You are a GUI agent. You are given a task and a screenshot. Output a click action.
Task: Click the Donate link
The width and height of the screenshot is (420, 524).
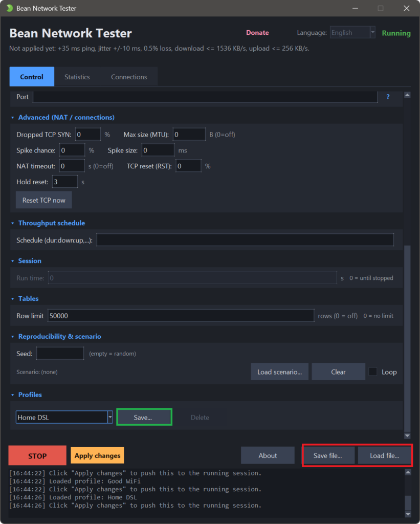click(257, 33)
